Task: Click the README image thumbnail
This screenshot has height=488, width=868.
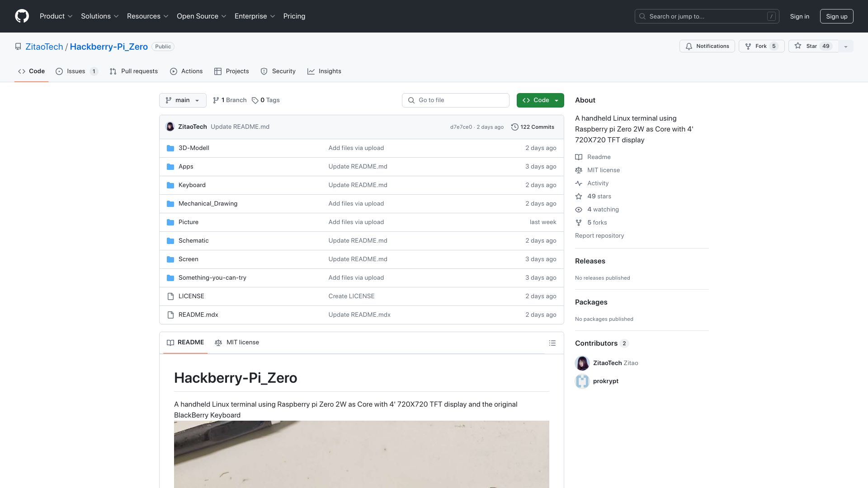Action: tap(362, 454)
